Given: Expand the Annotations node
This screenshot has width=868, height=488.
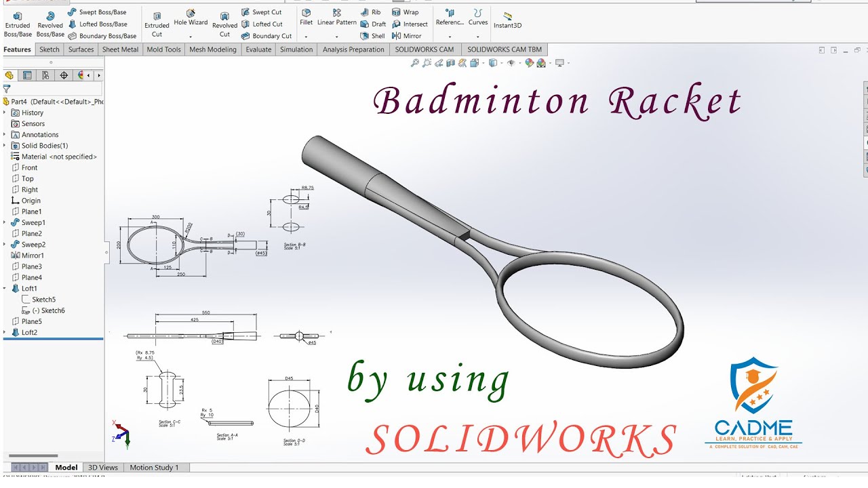Looking at the screenshot, I should [5, 134].
